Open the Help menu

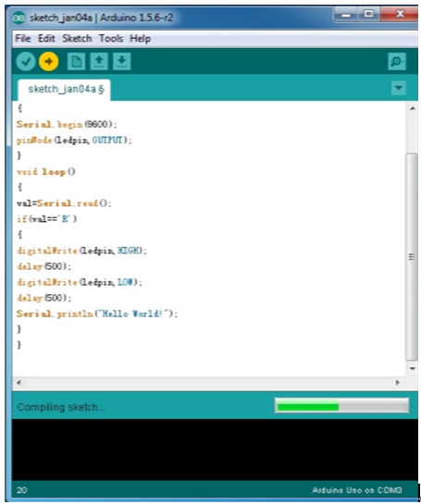pos(141,39)
